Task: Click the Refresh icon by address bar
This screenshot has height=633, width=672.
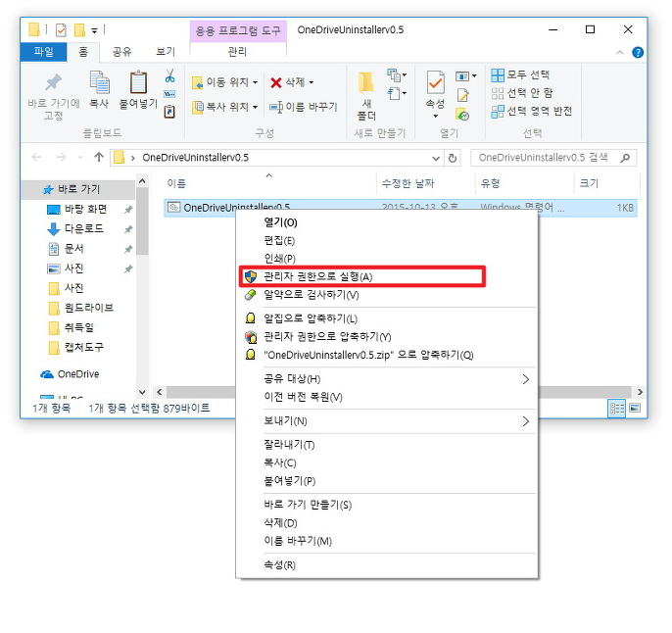Action: (453, 158)
